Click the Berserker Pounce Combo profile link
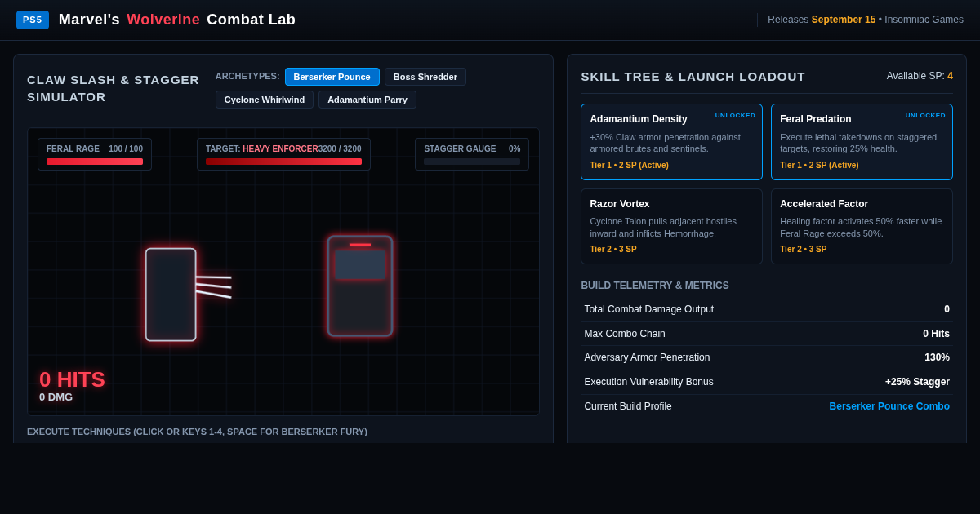Image resolution: width=980 pixels, height=514 pixels. tap(889, 406)
